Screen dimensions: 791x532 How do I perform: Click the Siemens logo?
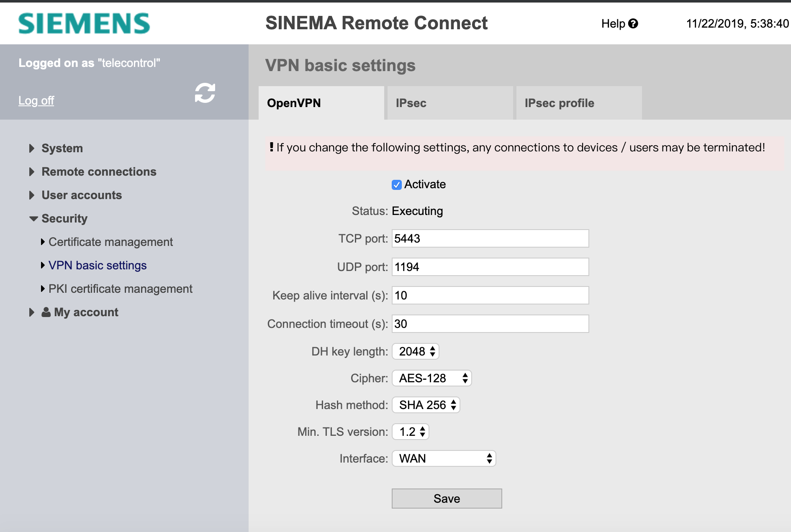(84, 23)
